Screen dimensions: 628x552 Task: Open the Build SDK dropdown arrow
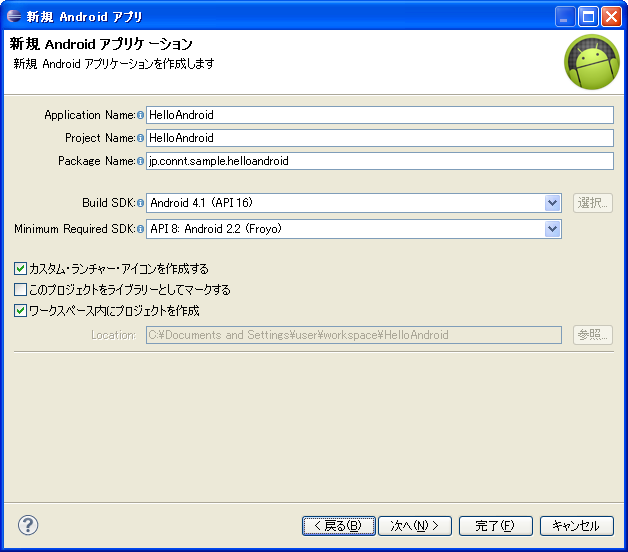tap(552, 203)
